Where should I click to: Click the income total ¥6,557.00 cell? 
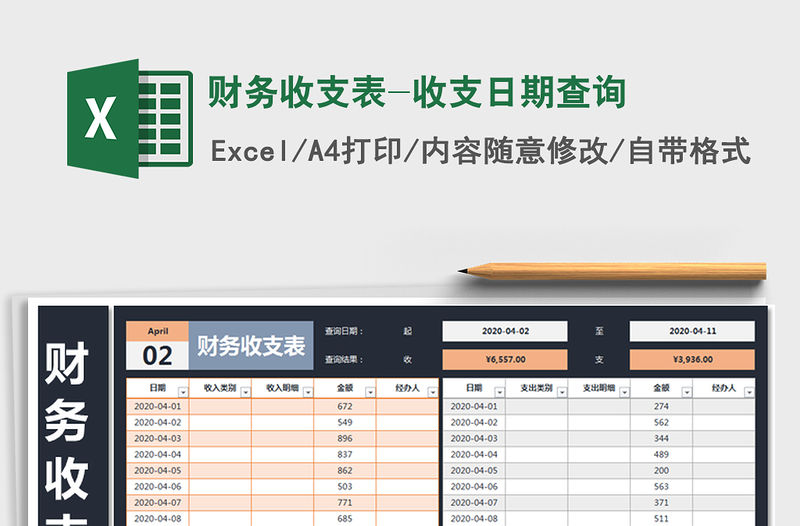click(505, 360)
